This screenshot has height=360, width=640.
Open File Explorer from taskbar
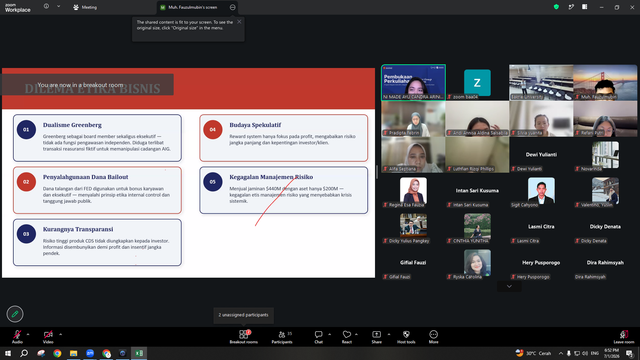73,353
